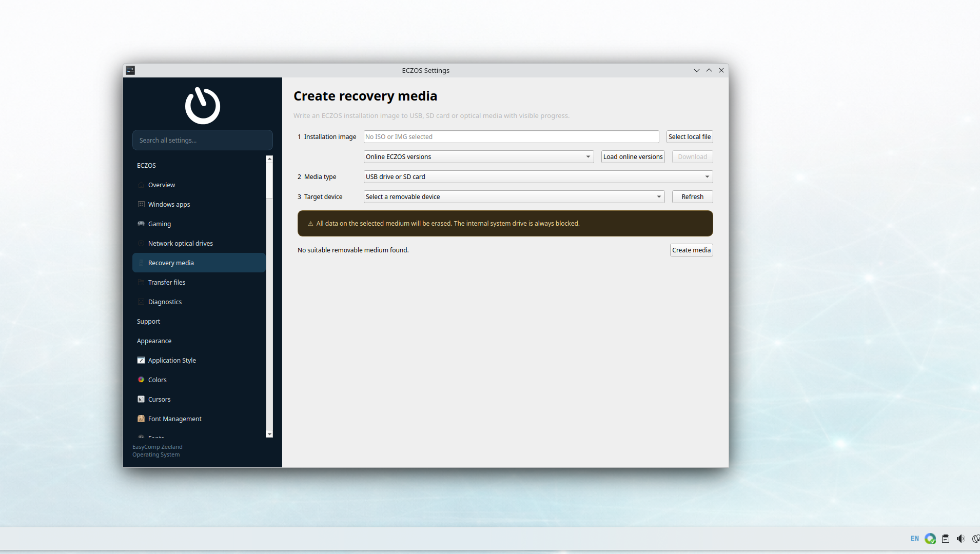The height and width of the screenshot is (554, 980).
Task: Click the Transfer files folder icon
Action: tap(141, 282)
